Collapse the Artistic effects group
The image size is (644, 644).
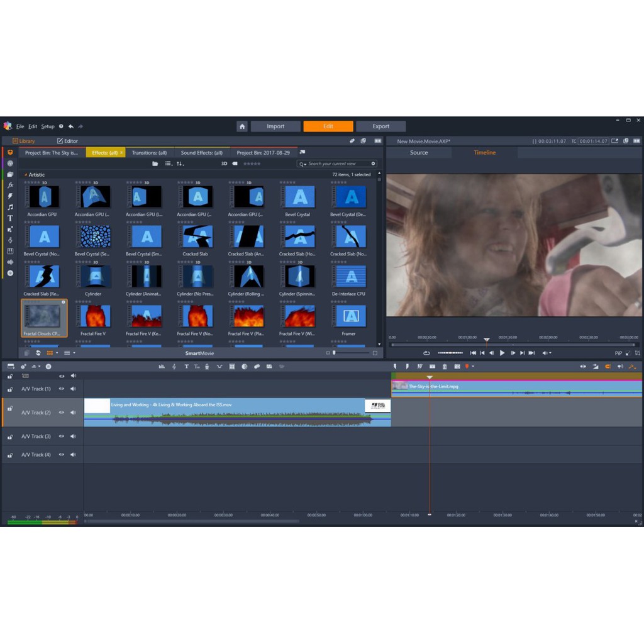(26, 175)
